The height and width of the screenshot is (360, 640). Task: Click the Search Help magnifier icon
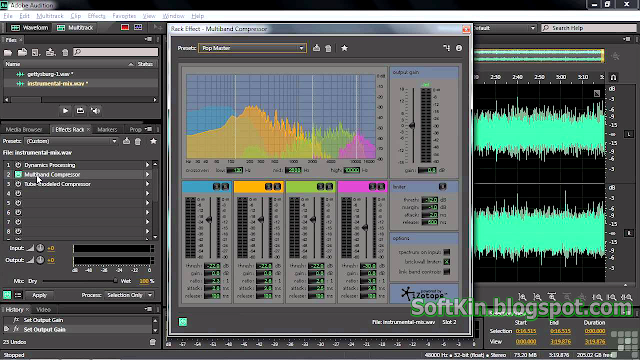click(546, 28)
